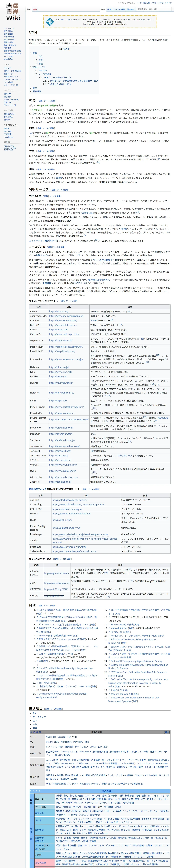Screen dimensions: 174x868
Task: Click the 唐澤貴洋Wiki logo
Action: tap(13, 12)
